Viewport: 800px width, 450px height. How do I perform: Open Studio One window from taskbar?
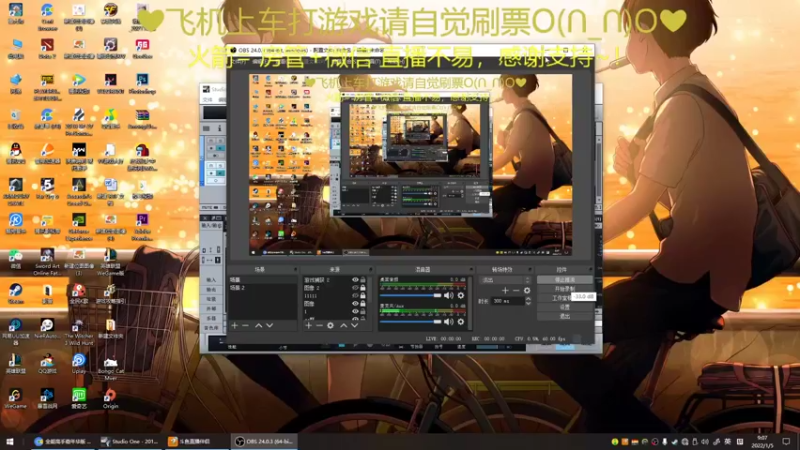131,441
